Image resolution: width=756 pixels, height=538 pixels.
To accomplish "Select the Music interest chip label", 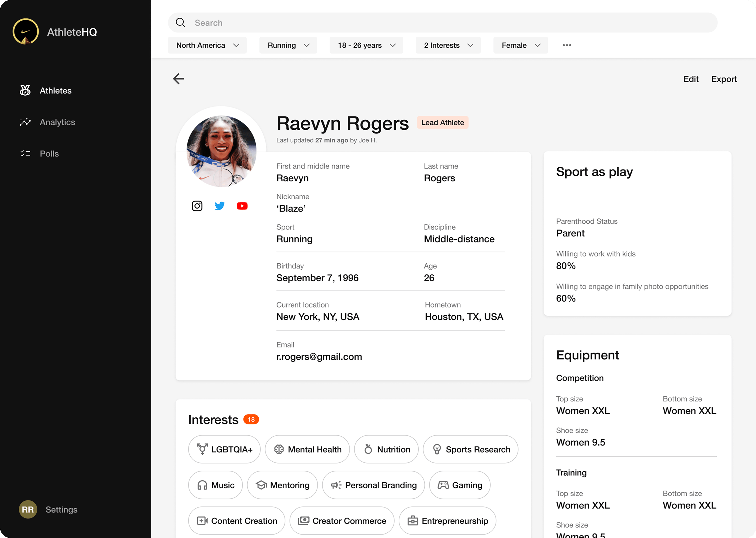I will 223,485.
